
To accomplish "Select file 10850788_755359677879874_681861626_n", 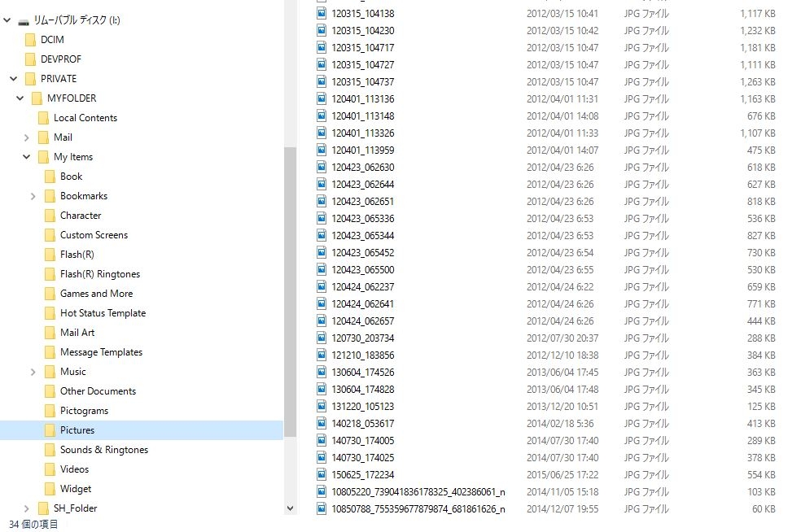I will point(418,509).
